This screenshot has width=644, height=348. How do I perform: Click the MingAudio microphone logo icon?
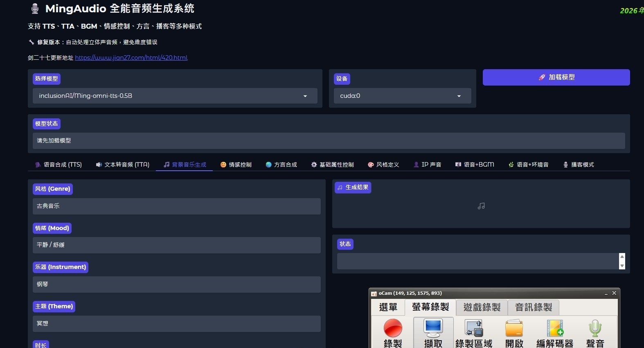pyautogui.click(x=35, y=9)
